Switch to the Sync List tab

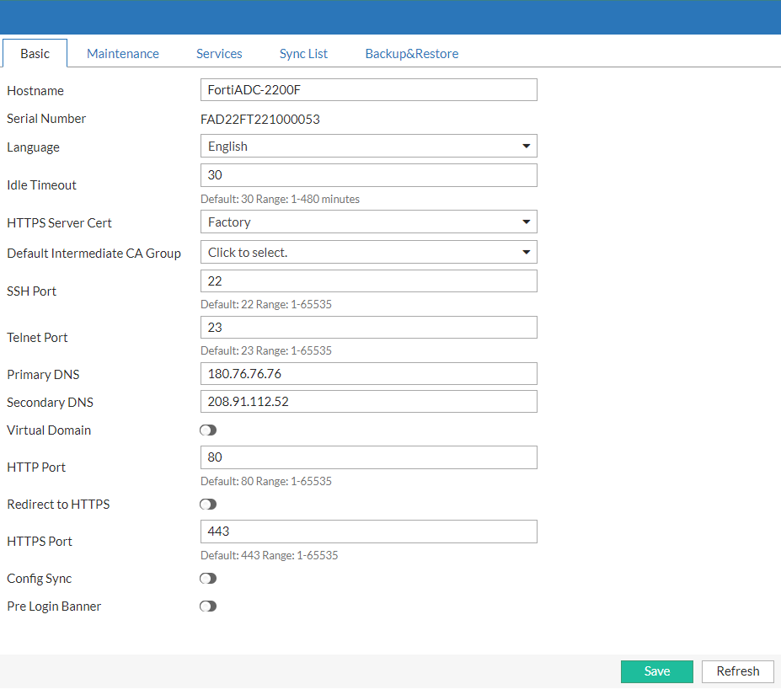pos(302,53)
